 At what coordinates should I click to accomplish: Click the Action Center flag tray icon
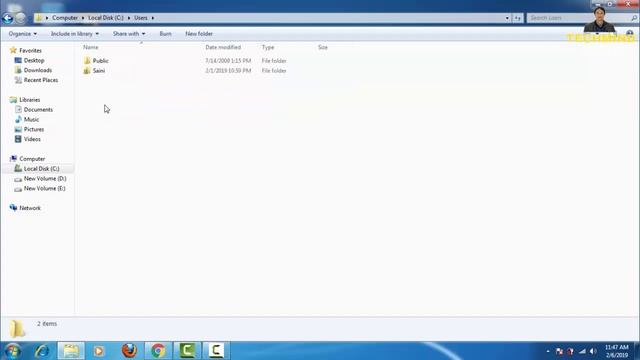[x=559, y=351]
